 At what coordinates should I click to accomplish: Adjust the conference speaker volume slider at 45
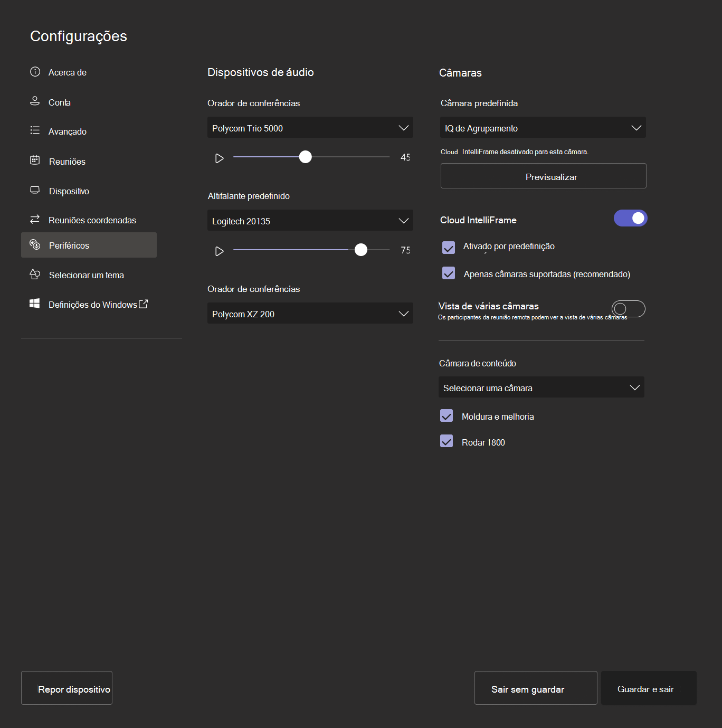coord(305,157)
